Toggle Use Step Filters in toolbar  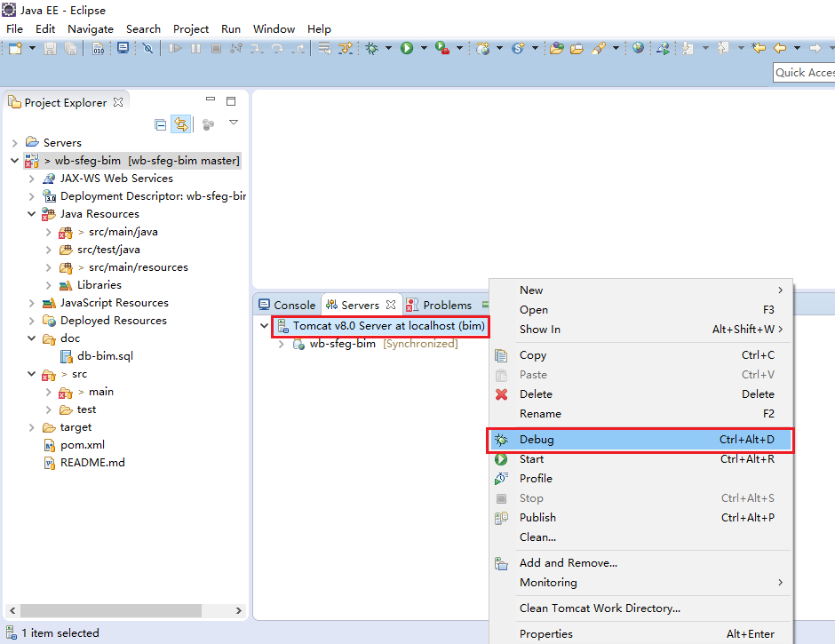346,49
